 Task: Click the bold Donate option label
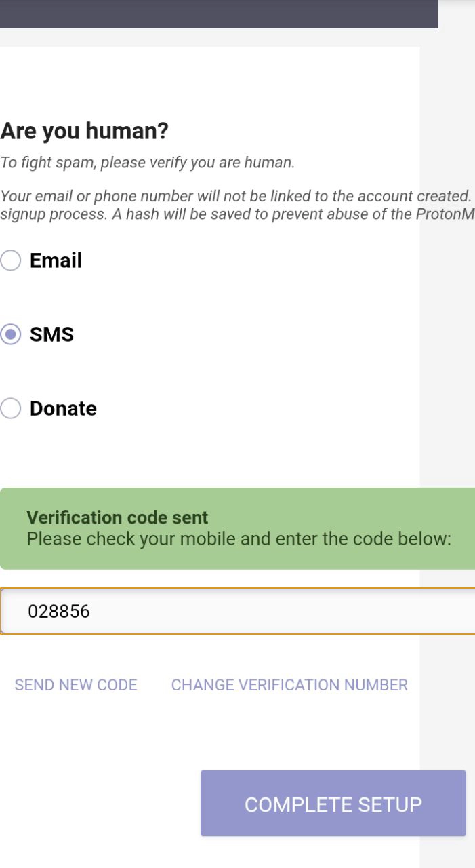(63, 408)
